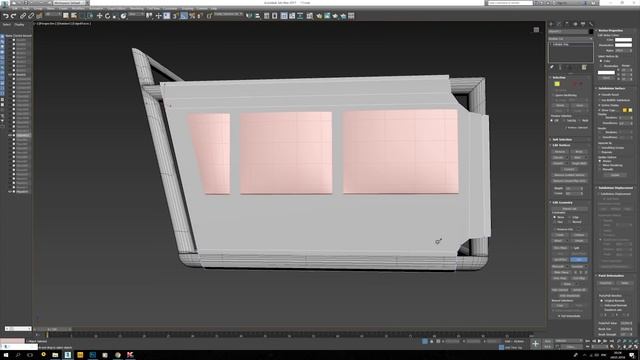Collapse the Subdivision Surface rollout

[x=611, y=88]
